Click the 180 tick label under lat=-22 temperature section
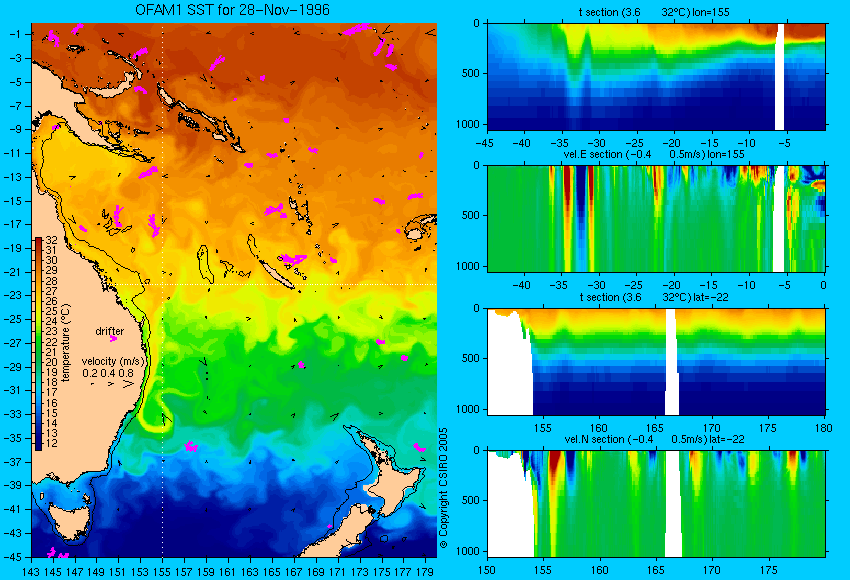This screenshot has width=850, height=580. [x=823, y=428]
